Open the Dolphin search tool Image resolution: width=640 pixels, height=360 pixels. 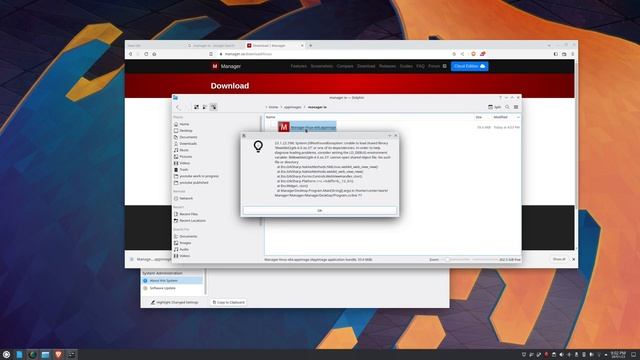click(x=507, y=107)
